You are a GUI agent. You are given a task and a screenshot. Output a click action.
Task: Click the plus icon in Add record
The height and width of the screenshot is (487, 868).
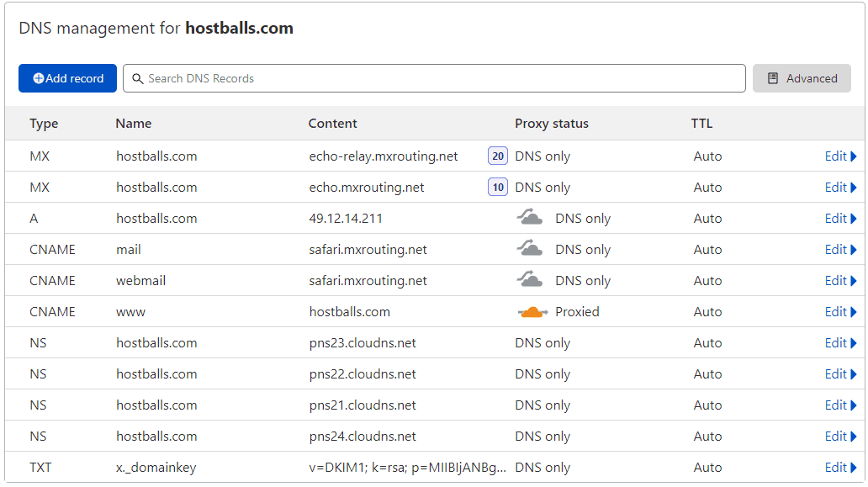pos(39,78)
